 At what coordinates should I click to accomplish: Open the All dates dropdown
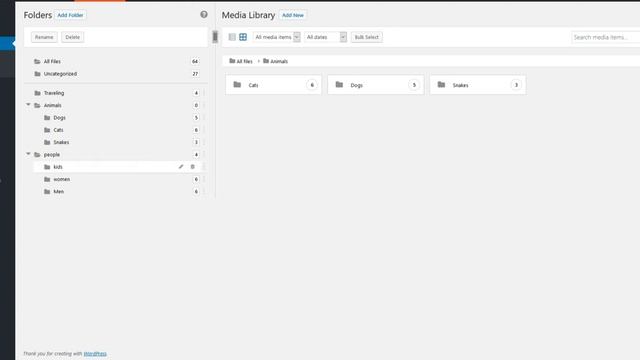(325, 37)
